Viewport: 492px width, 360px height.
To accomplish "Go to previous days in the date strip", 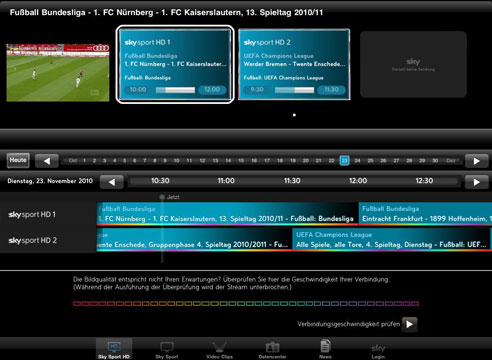I will (x=47, y=161).
